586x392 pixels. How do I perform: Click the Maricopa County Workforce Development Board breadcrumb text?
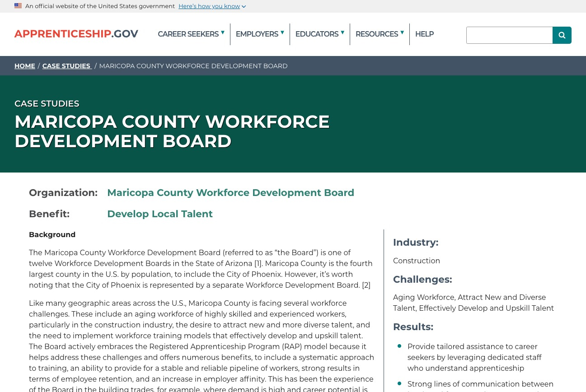[193, 66]
